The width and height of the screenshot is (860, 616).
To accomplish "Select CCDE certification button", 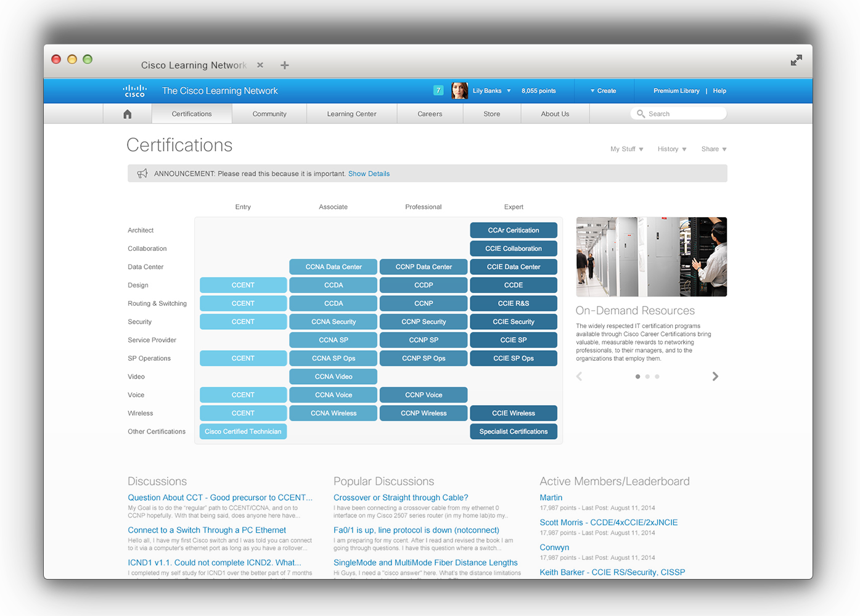I will pyautogui.click(x=514, y=285).
